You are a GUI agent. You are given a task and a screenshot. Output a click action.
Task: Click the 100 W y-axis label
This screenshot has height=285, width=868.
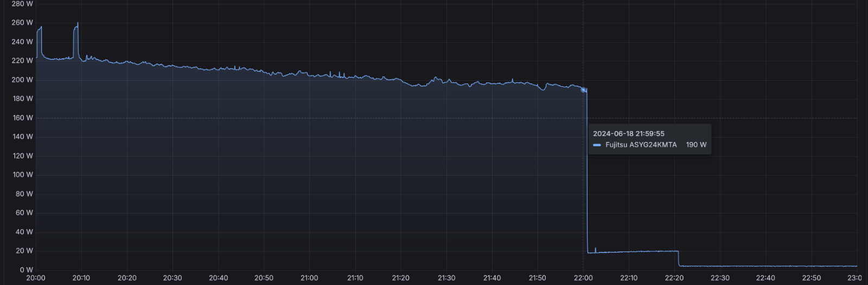(23, 174)
